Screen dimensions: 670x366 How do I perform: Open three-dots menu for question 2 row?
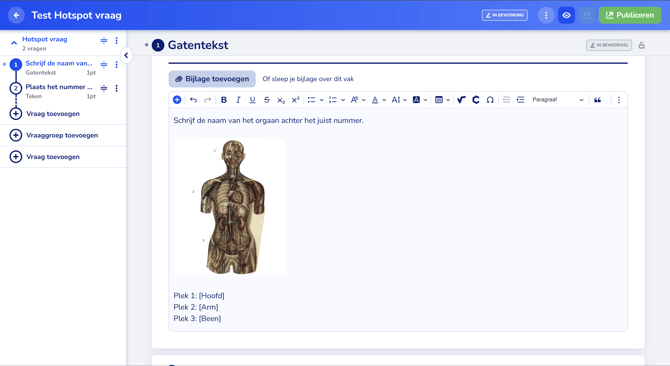(x=116, y=88)
